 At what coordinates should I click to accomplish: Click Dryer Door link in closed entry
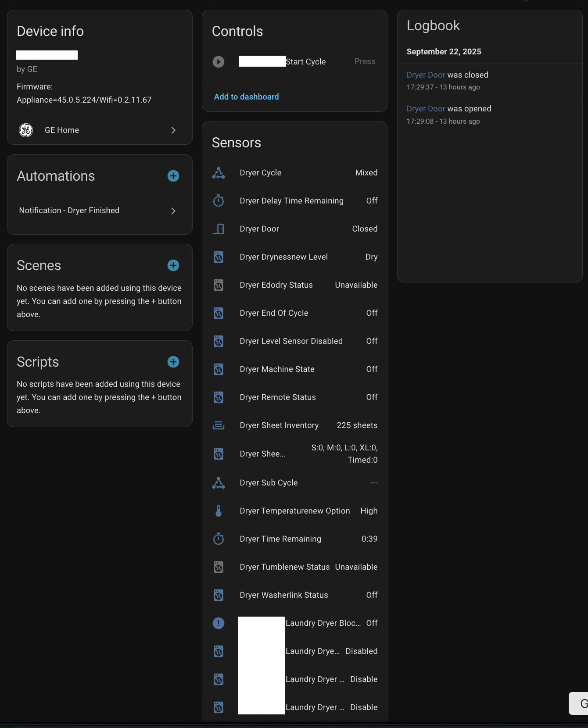[426, 75]
